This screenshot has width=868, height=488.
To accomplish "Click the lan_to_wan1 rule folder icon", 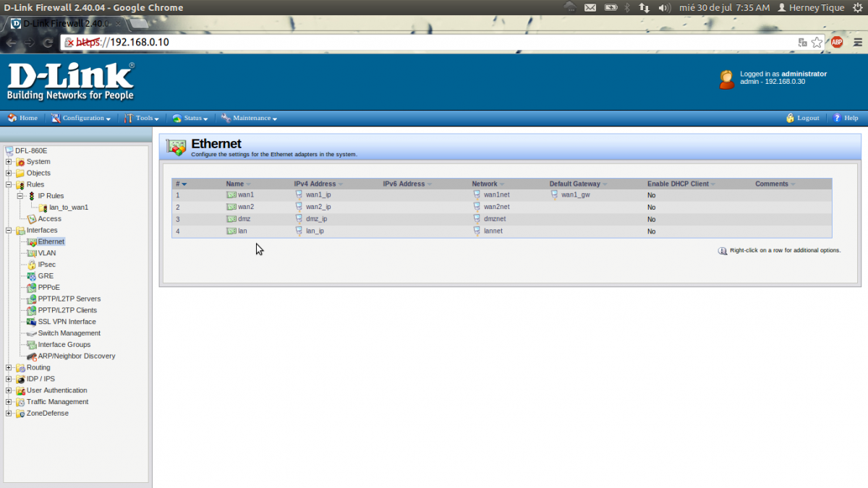I will [x=43, y=207].
